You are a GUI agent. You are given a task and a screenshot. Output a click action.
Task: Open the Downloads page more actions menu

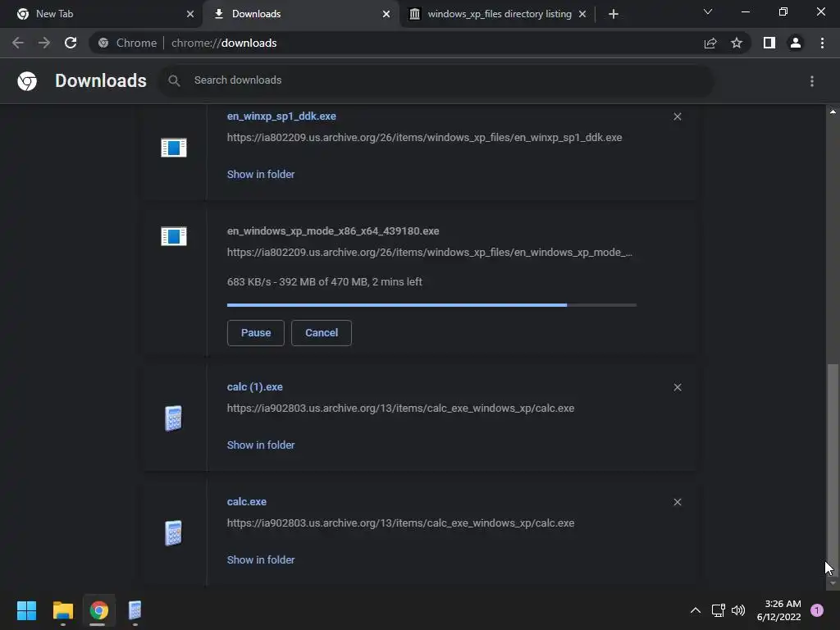[x=812, y=81]
